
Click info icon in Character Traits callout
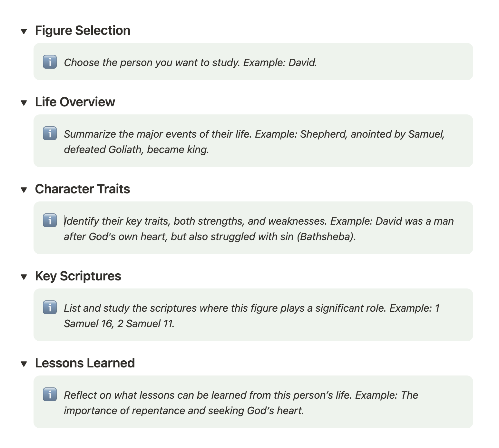pyautogui.click(x=50, y=220)
